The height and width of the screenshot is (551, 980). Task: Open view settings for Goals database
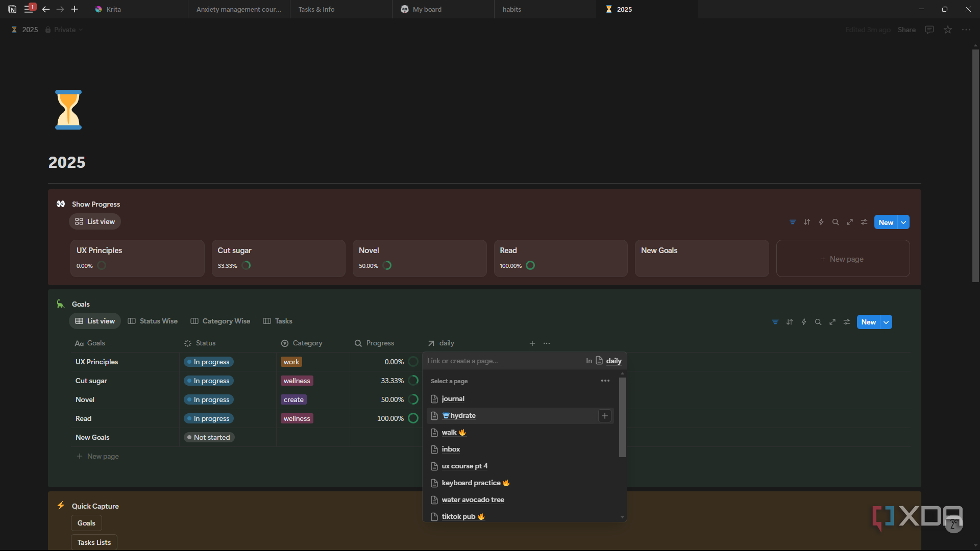point(847,322)
